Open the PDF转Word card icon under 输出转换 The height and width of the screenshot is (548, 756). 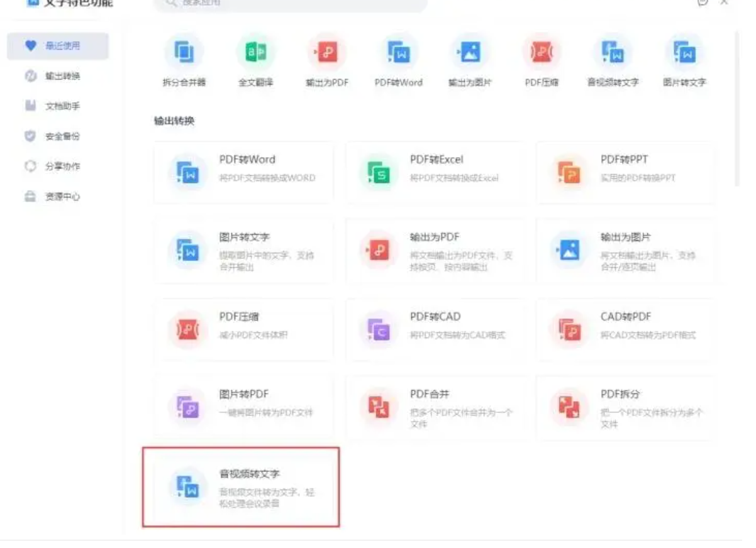[187, 172]
